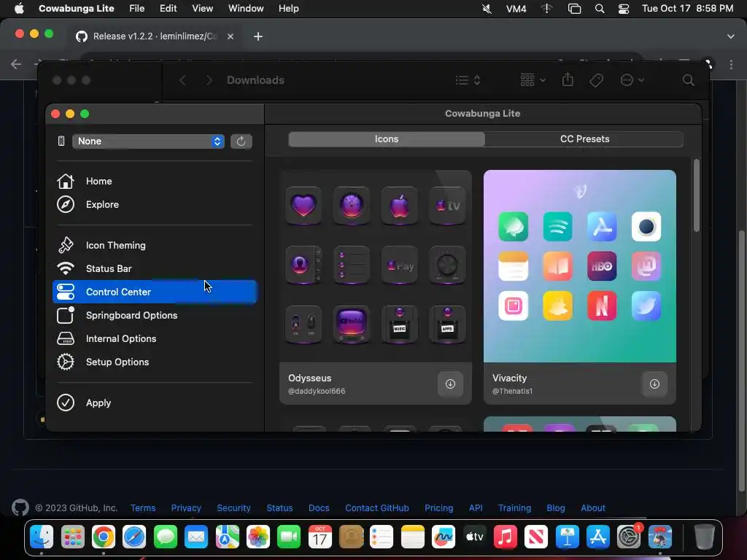The width and height of the screenshot is (747, 560).
Task: Open the Pricing footer link
Action: 438,508
